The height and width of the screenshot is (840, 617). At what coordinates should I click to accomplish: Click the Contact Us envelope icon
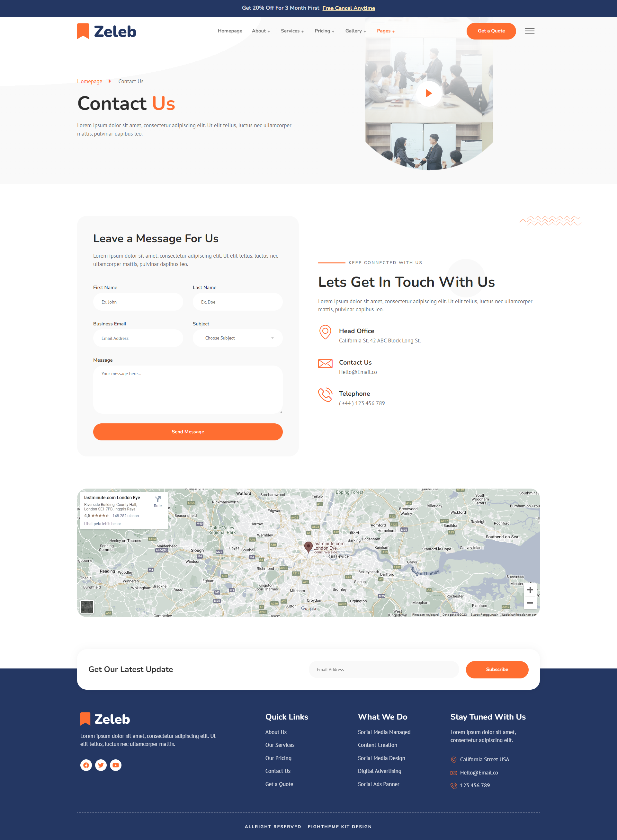click(x=326, y=363)
